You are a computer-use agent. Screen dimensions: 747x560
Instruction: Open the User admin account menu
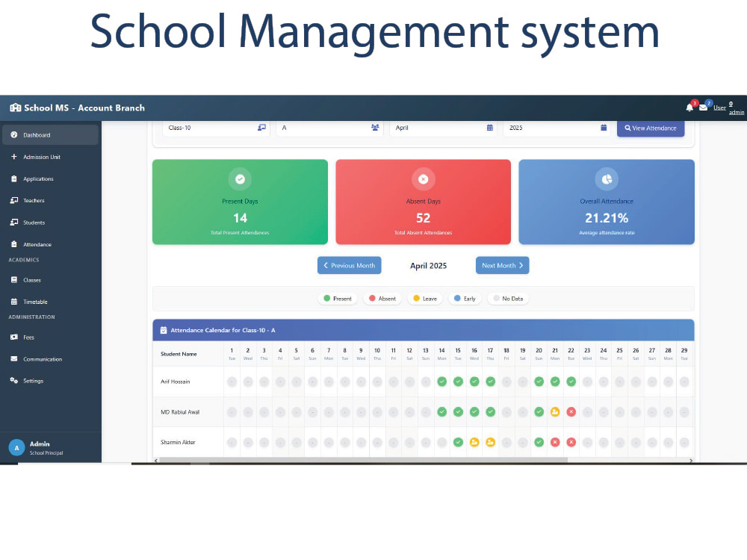click(x=728, y=108)
